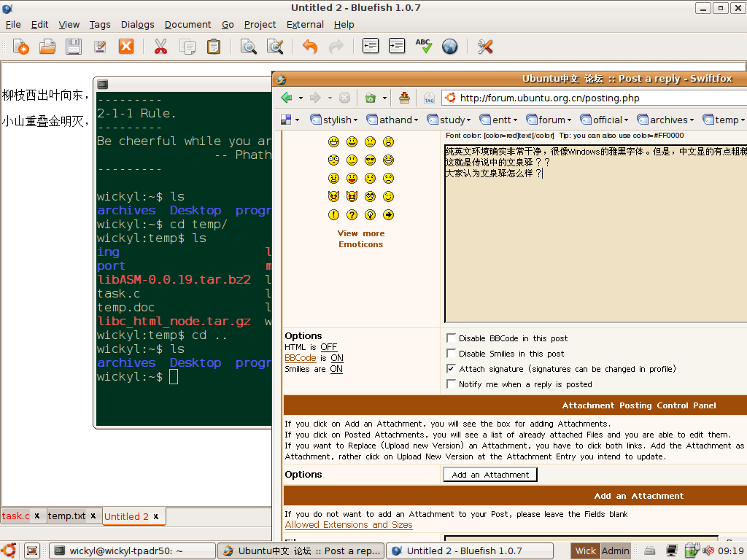Open a file with the folder icon
This screenshot has width=747, height=560.
47,47
